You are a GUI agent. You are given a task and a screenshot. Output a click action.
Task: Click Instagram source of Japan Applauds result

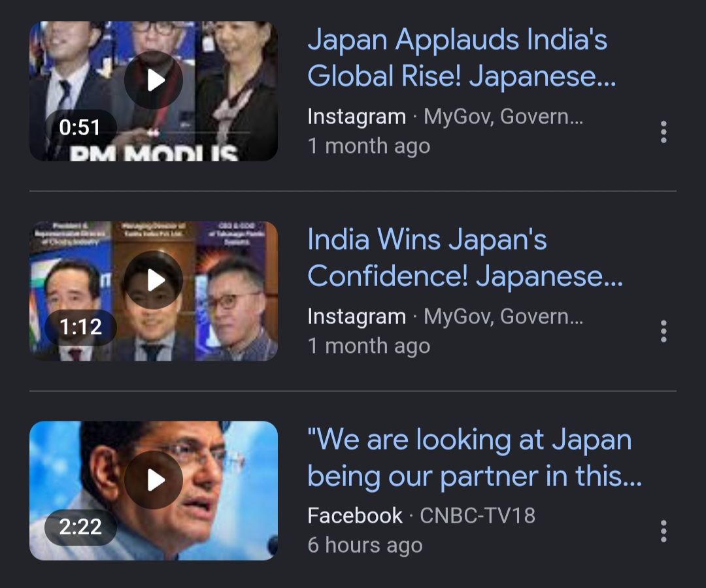pos(357,117)
